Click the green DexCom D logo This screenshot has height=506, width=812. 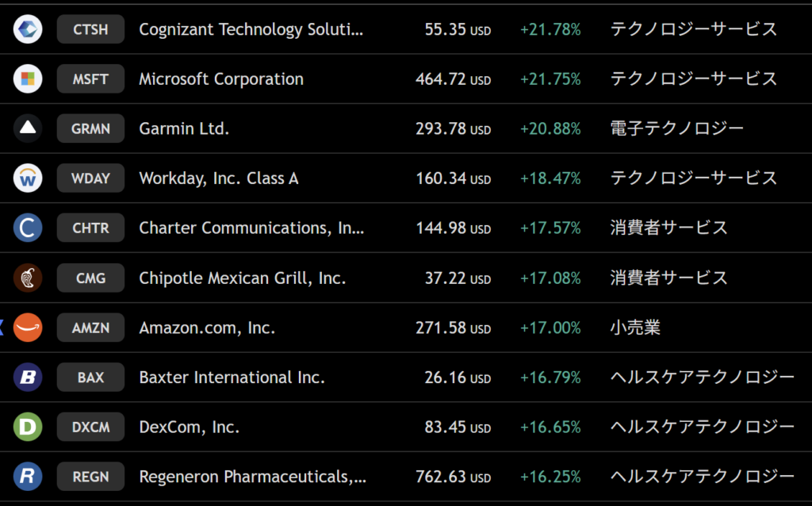click(x=28, y=427)
